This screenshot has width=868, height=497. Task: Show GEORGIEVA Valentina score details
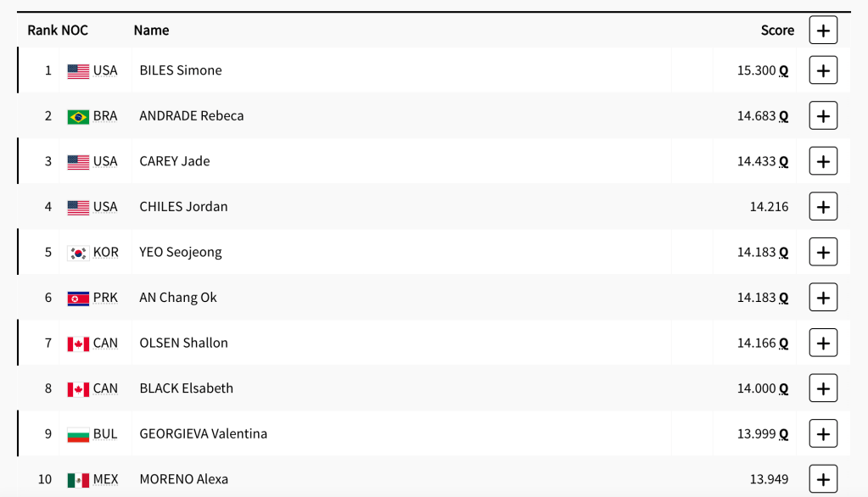823,434
